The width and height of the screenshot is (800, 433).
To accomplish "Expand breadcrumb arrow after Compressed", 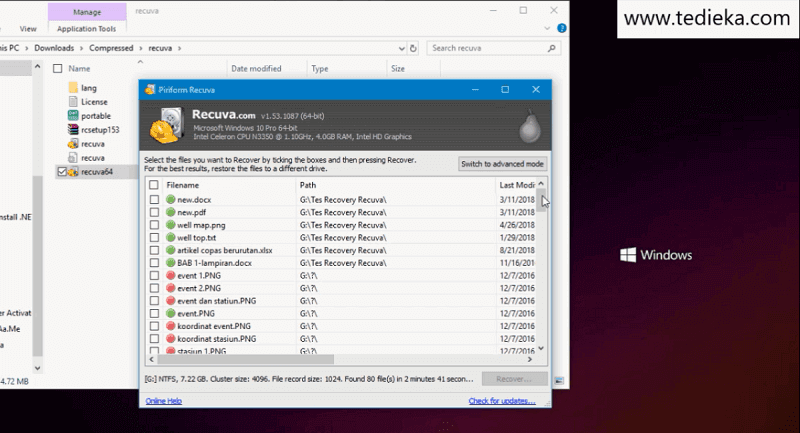I will [x=141, y=48].
